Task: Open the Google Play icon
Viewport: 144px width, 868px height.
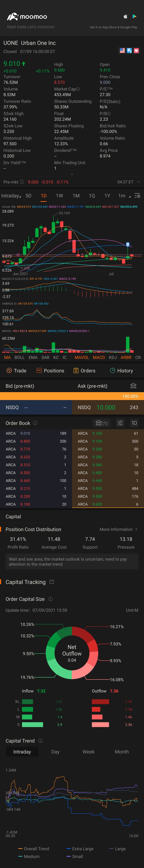Action: (134, 16)
